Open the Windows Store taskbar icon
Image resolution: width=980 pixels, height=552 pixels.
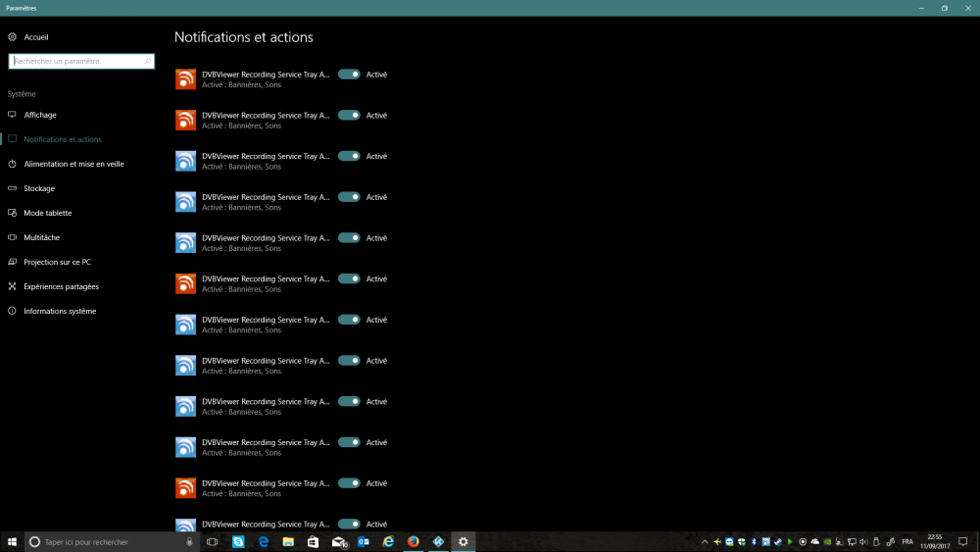pos(313,541)
